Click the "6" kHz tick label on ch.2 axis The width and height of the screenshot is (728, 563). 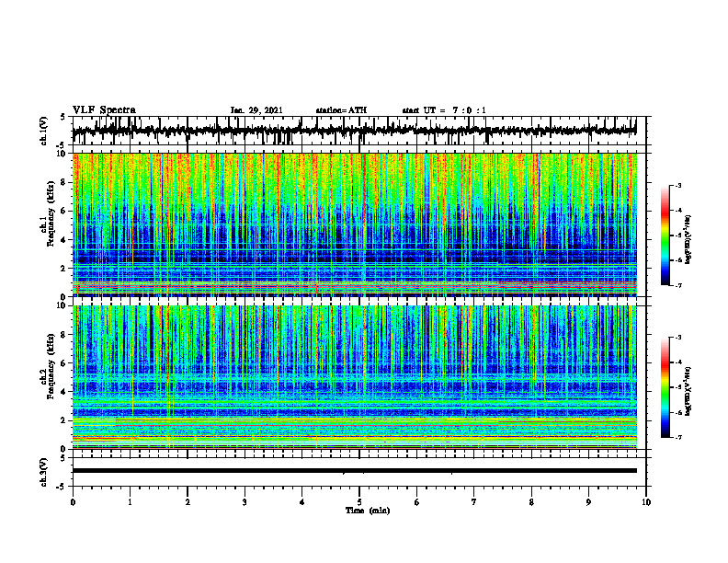pyautogui.click(x=64, y=363)
